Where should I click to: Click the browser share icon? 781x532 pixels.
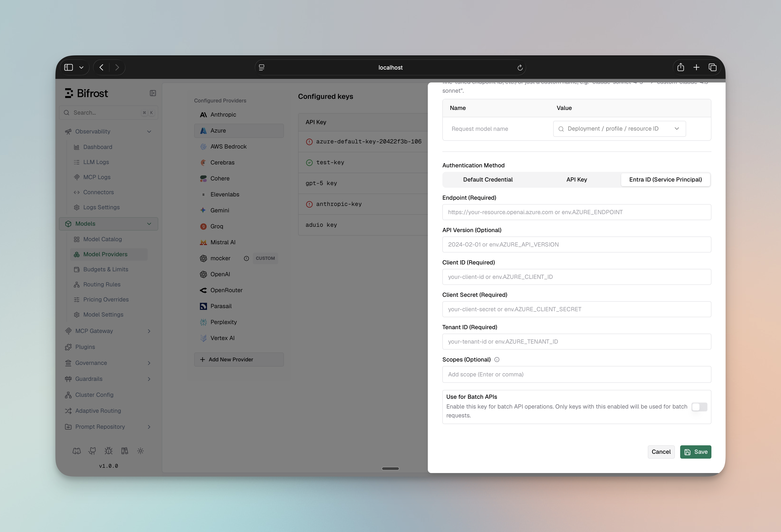[x=681, y=67]
